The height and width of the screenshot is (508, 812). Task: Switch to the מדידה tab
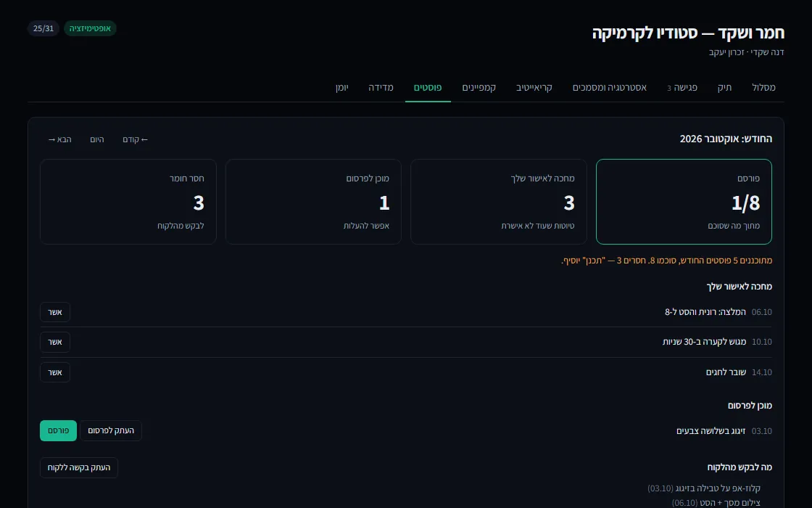(x=381, y=88)
